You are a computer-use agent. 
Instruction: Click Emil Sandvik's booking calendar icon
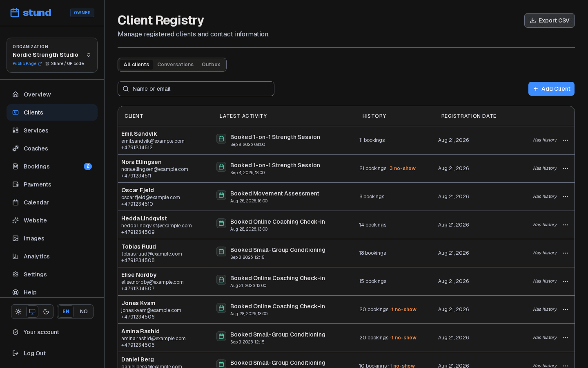click(221, 139)
